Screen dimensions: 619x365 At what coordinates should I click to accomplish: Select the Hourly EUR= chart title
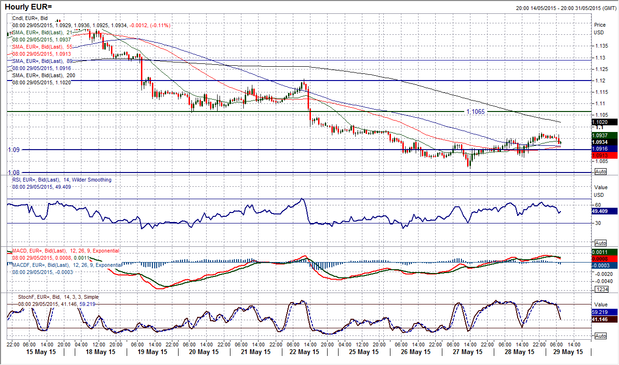tap(28, 7)
